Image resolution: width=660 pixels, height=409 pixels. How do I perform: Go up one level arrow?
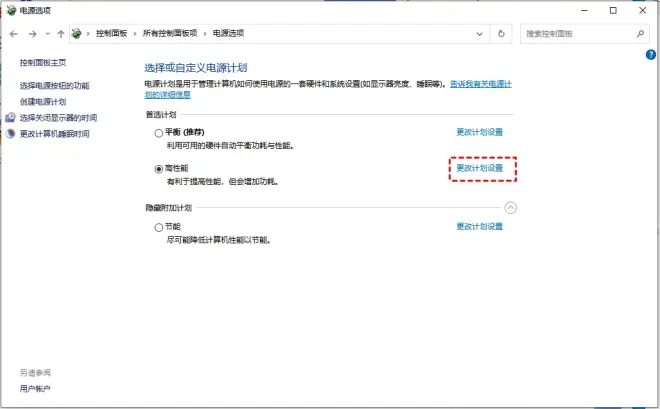click(61, 34)
